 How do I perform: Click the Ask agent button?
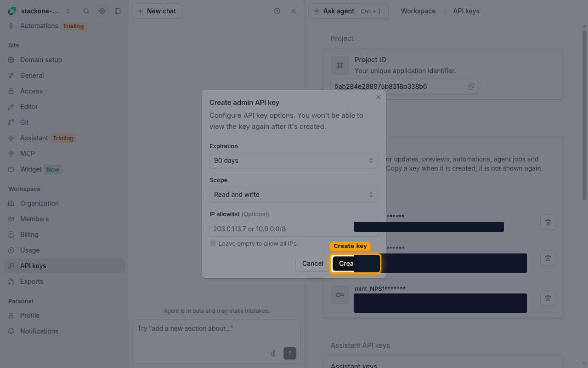(348, 11)
